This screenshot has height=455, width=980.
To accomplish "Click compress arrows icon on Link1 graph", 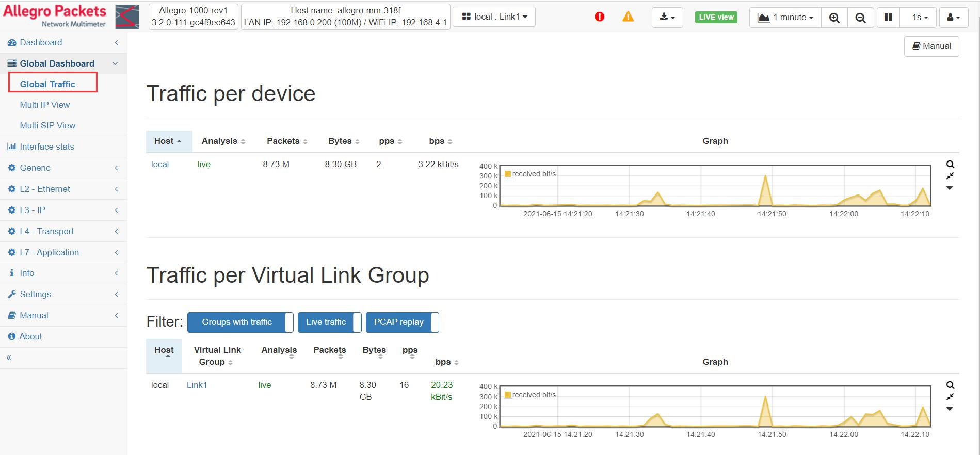I will [x=950, y=397].
